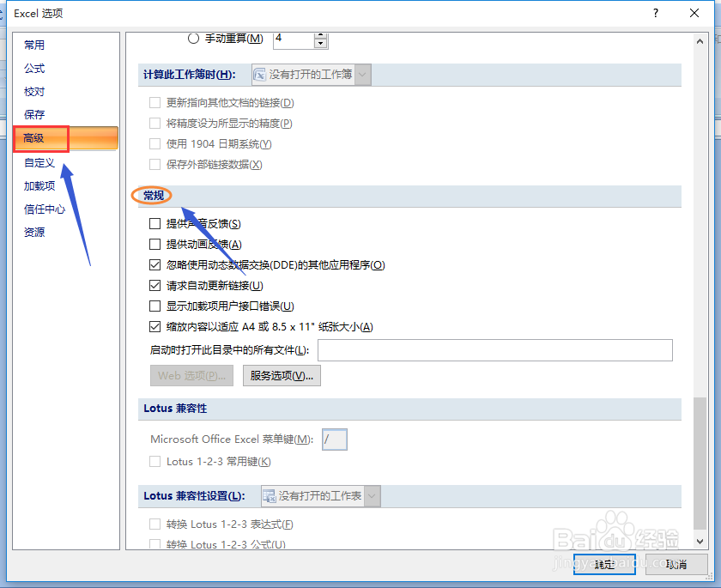Open 服务选项 button
This screenshot has width=721, height=588.
[x=282, y=376]
